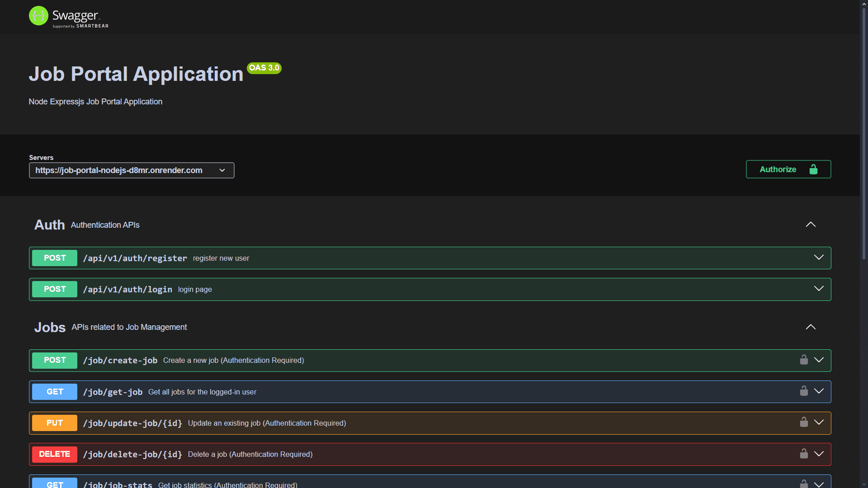Screen dimensions: 868x488
Task: Click lock icon on /job/delete-job/{id} row
Action: (804, 454)
